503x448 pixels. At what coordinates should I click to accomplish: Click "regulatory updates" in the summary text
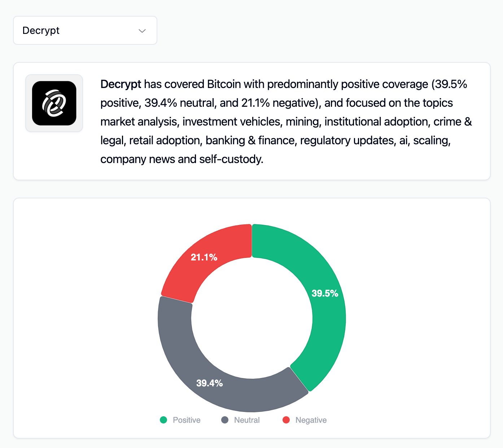tap(347, 140)
